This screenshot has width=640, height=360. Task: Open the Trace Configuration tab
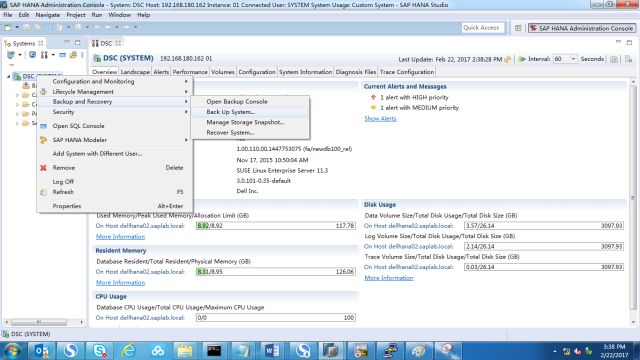tap(407, 72)
